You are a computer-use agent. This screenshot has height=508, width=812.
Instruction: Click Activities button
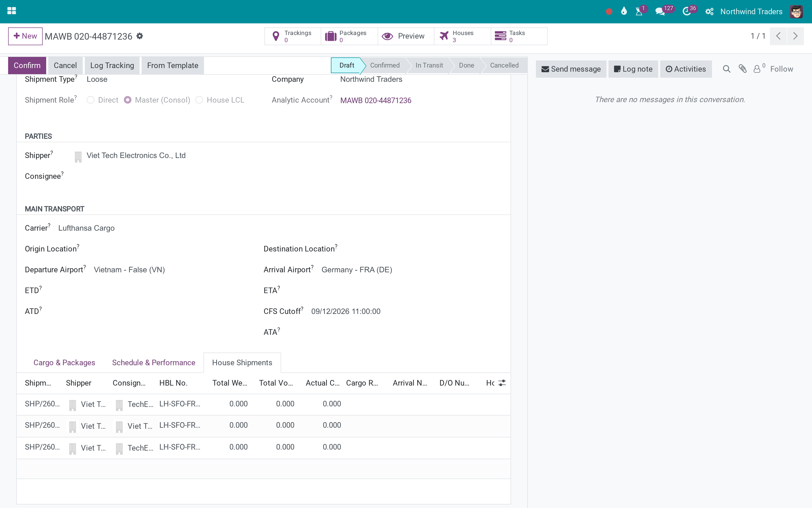pyautogui.click(x=686, y=69)
